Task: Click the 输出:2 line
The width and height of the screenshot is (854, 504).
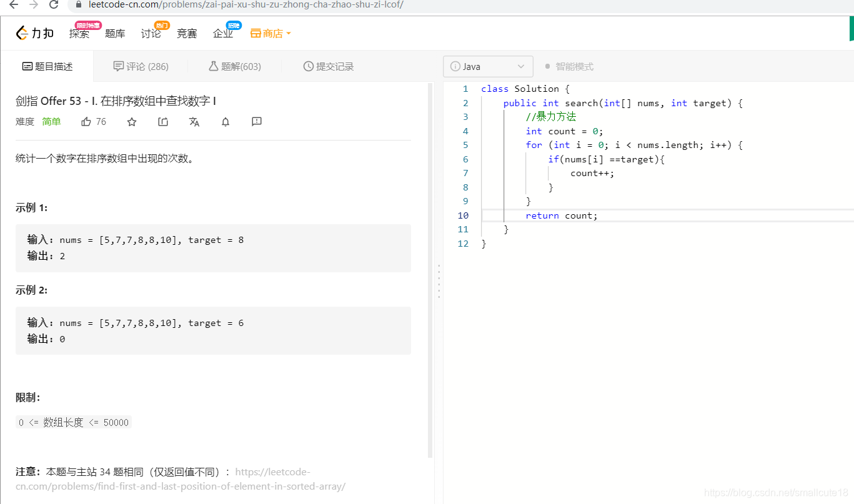Action: pos(46,256)
